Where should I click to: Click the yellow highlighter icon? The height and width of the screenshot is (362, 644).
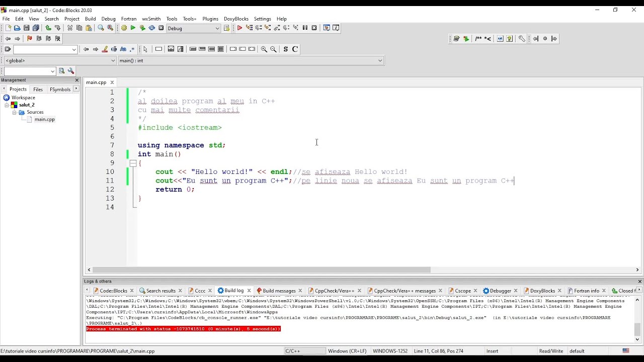pyautogui.click(x=105, y=49)
